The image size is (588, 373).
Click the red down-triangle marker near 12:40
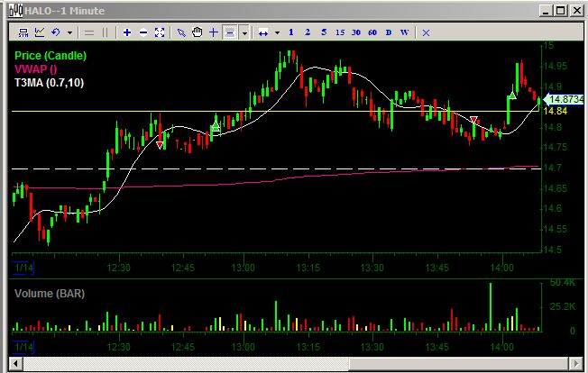tap(160, 145)
